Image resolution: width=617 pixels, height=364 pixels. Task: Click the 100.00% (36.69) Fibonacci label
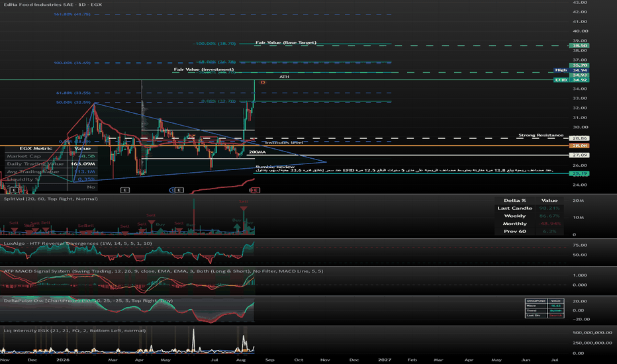(72, 63)
